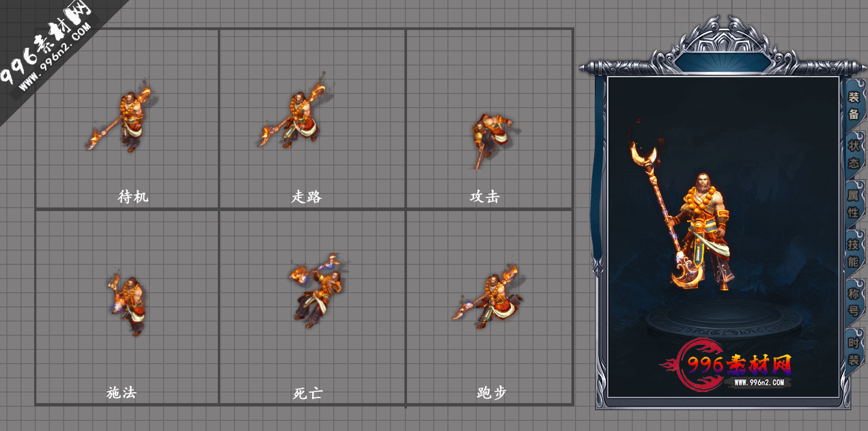The height and width of the screenshot is (431, 868).
Task: Click the 走路 label text
Action: click(307, 197)
